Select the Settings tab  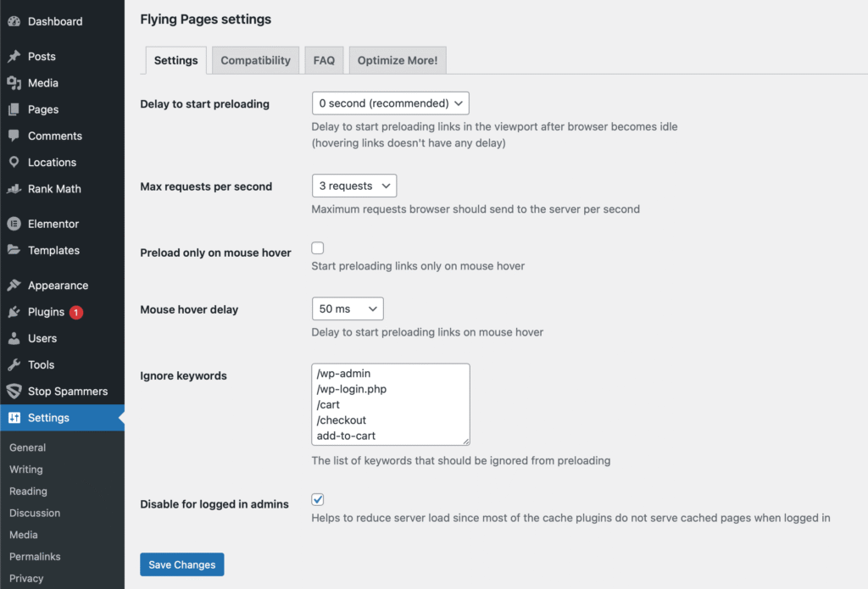175,60
